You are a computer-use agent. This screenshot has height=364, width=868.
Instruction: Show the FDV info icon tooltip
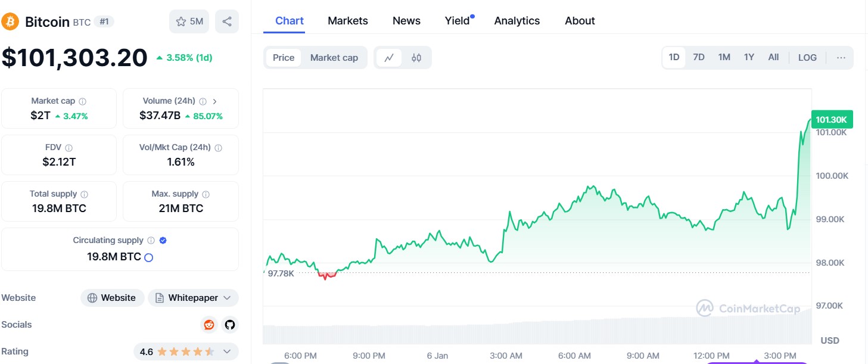tap(69, 148)
